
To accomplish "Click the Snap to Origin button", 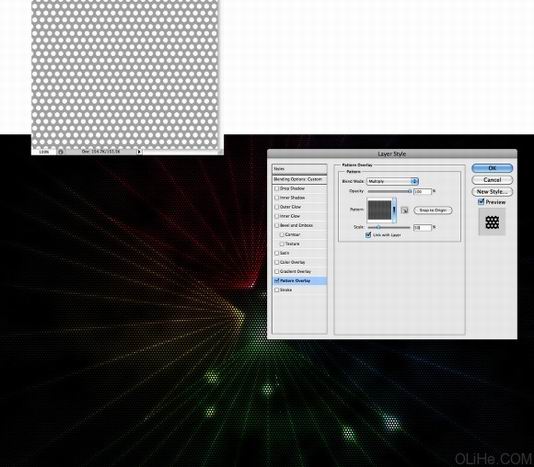I will (x=433, y=211).
